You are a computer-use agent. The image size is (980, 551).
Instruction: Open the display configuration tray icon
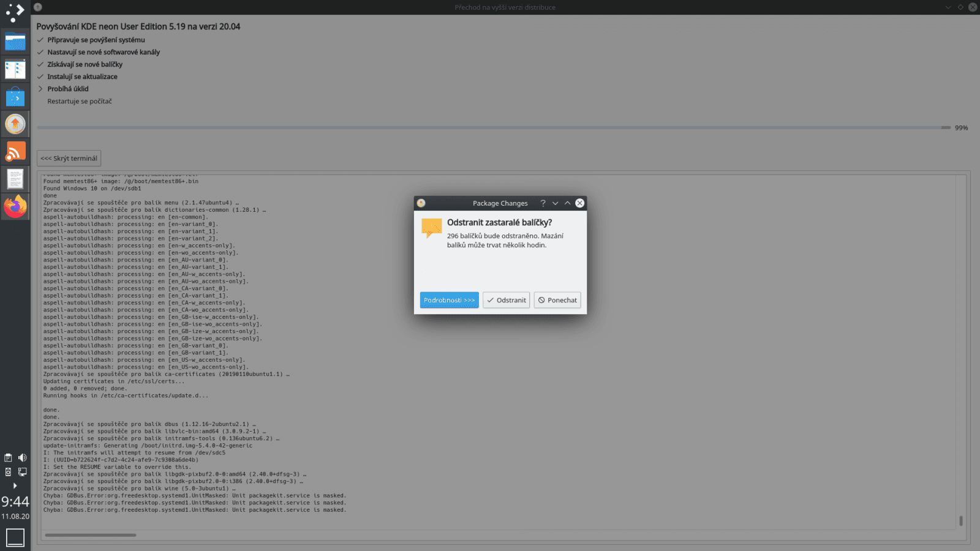(23, 471)
